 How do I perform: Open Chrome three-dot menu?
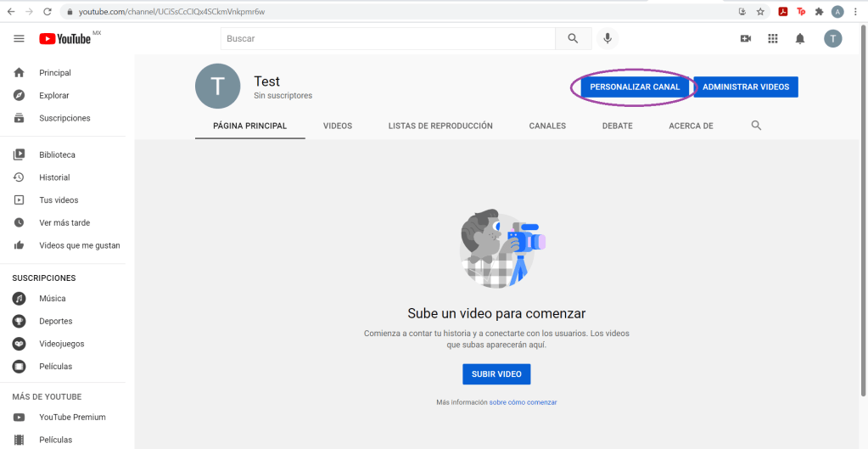tap(856, 12)
